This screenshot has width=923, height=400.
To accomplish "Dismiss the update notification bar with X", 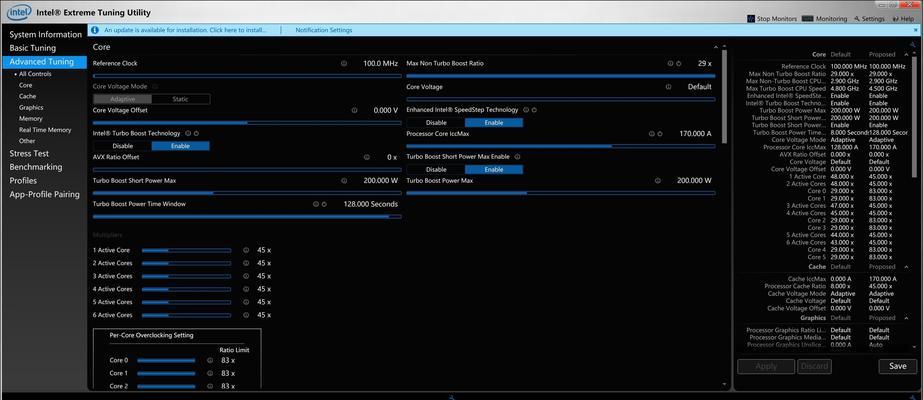I will [x=916, y=29].
